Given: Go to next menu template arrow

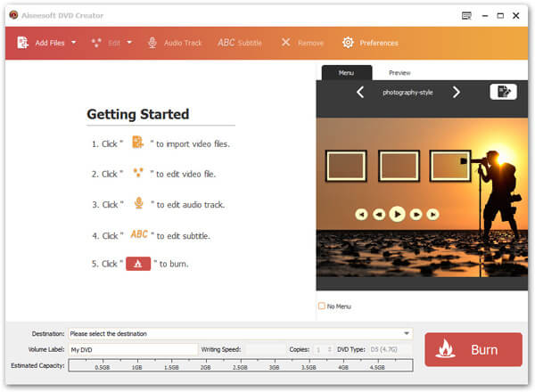Looking at the screenshot, I should (457, 92).
